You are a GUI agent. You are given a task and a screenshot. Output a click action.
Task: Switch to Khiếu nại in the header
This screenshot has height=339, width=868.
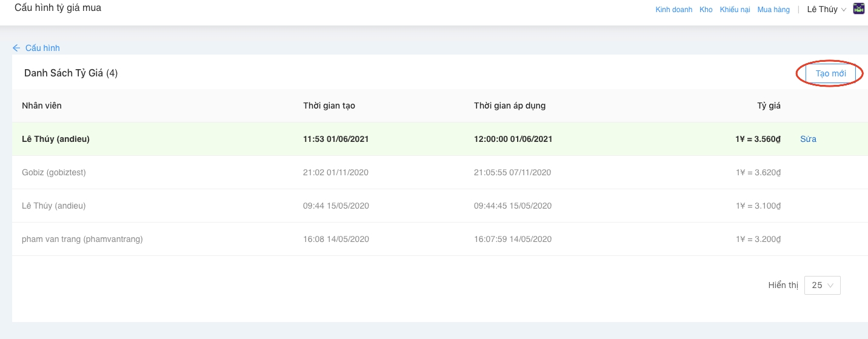pyautogui.click(x=735, y=10)
